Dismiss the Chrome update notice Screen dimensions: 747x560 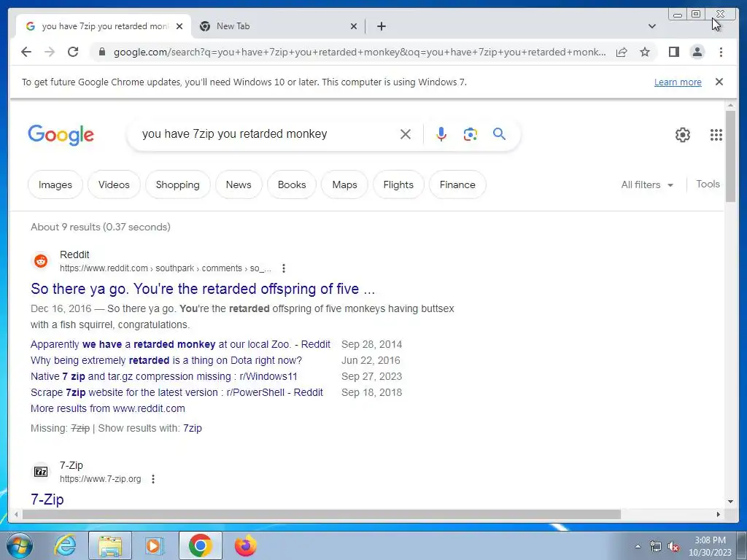coord(719,82)
